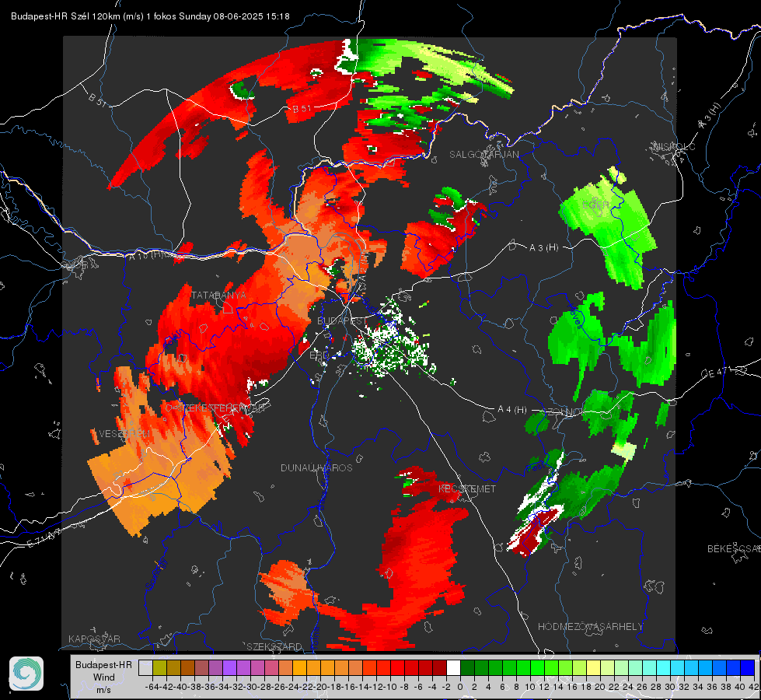This screenshot has width=761, height=700.
Task: Click the HODMEZOVASARHELY city label
Action: coord(590,627)
